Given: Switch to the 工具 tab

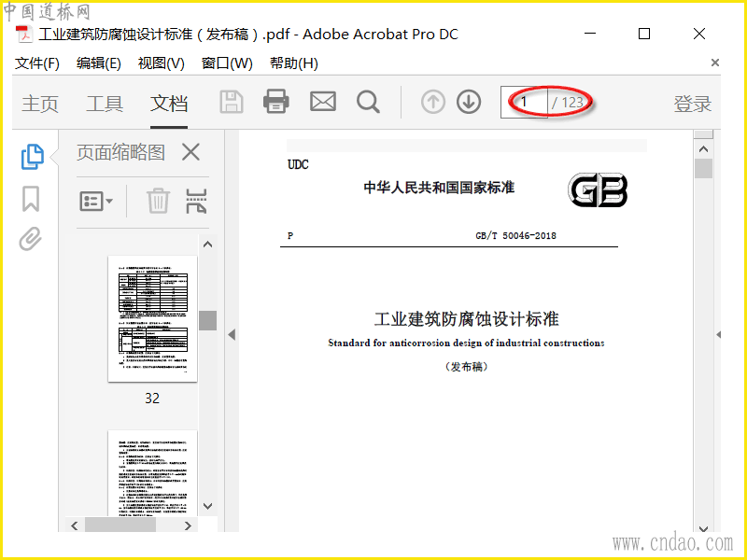Looking at the screenshot, I should pyautogui.click(x=105, y=104).
